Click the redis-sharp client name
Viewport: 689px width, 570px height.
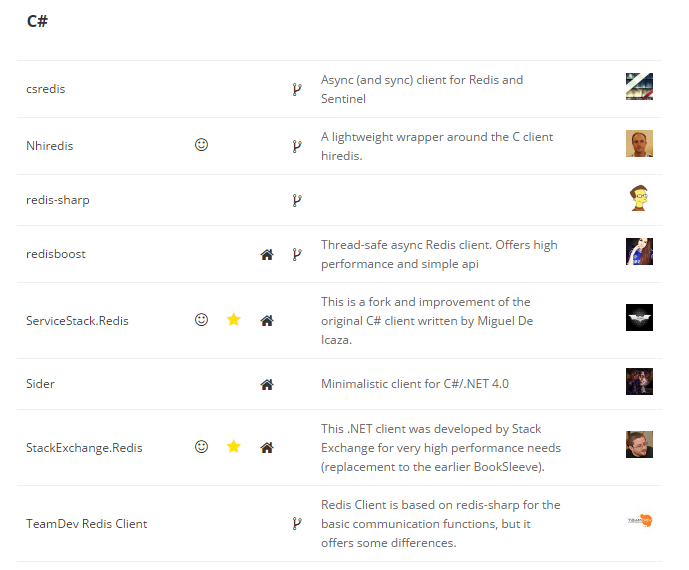pos(58,200)
